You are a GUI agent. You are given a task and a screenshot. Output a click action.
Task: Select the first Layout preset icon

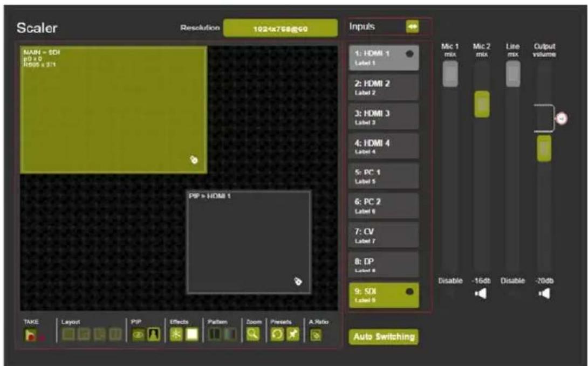pos(69,334)
